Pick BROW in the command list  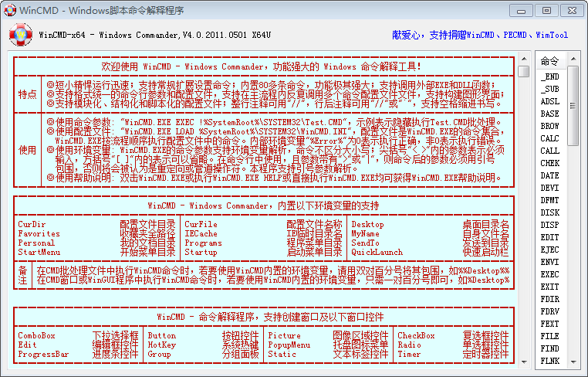click(549, 126)
